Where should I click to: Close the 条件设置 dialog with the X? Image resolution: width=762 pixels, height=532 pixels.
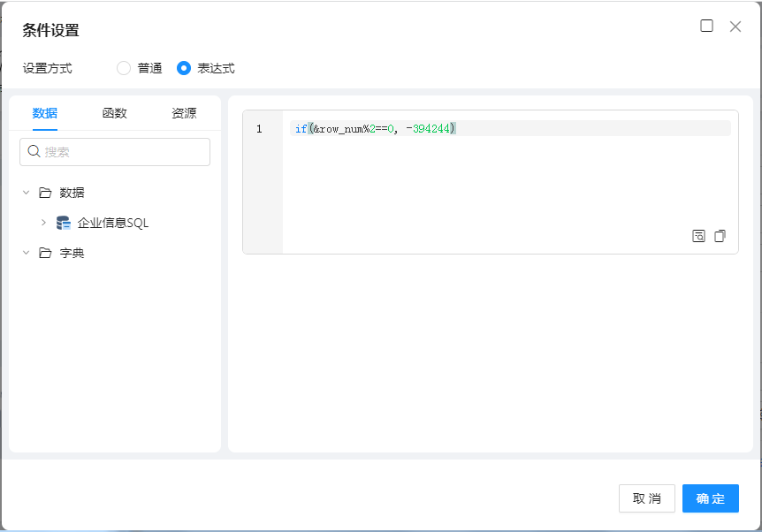tap(735, 27)
